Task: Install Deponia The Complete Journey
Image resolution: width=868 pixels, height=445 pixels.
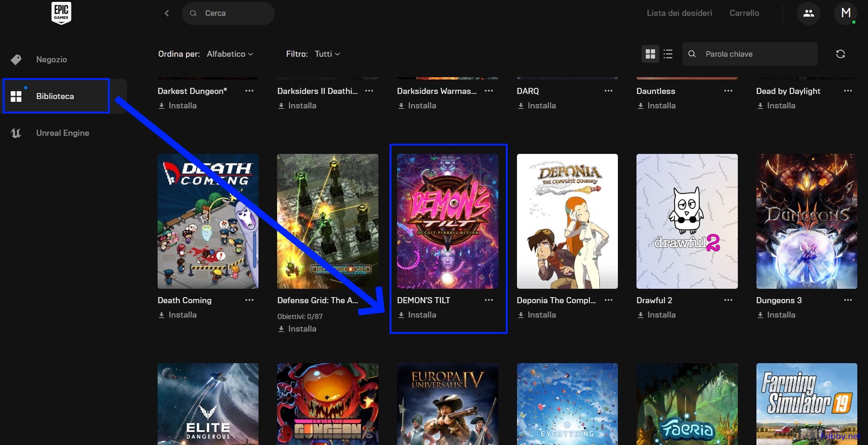Action: 537,315
